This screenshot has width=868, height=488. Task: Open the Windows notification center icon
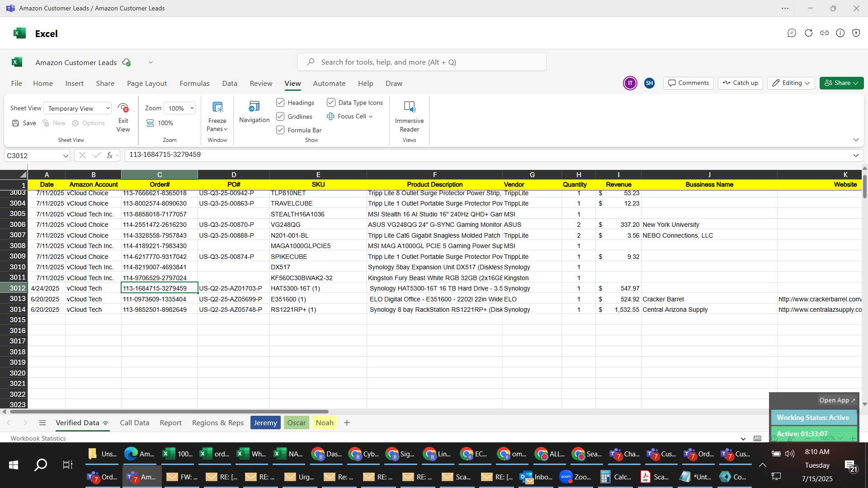click(x=850, y=465)
